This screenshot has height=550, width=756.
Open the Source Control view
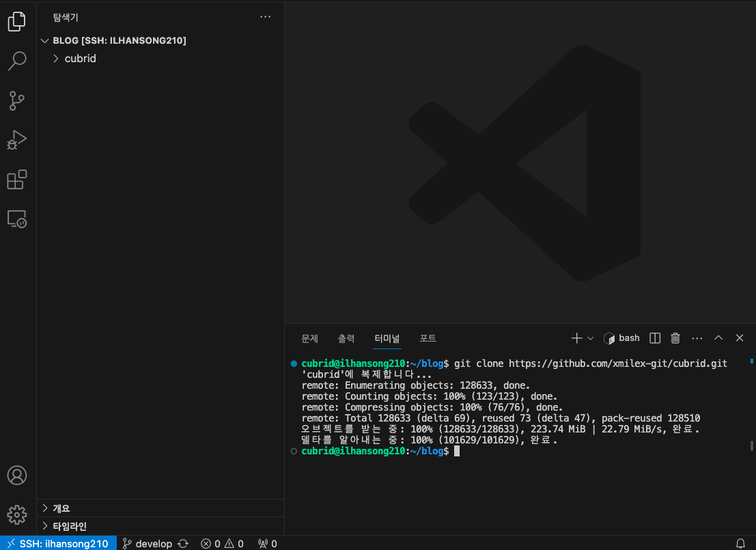(17, 100)
